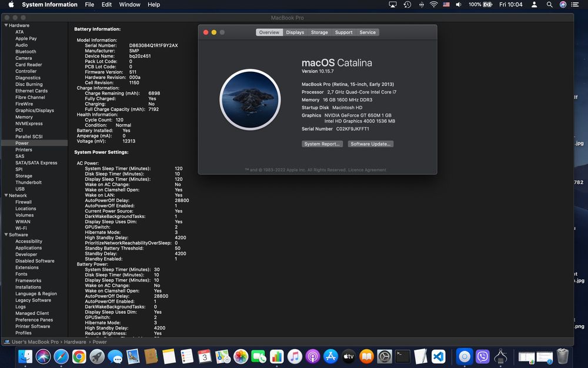Select Extensions under Software

26,267
